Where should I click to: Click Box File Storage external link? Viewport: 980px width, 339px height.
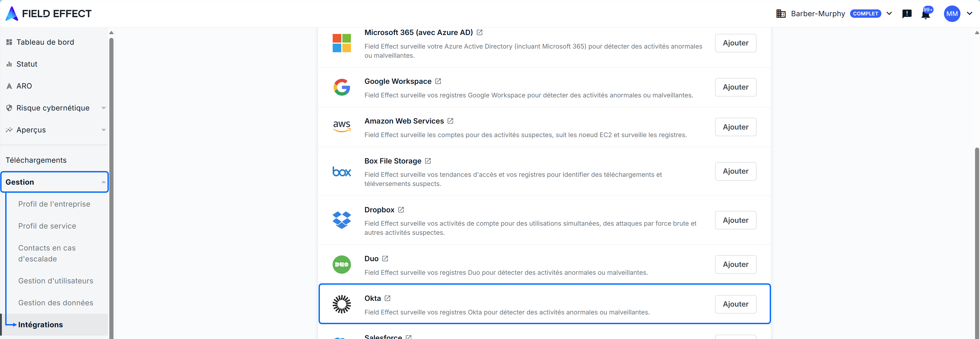428,161
